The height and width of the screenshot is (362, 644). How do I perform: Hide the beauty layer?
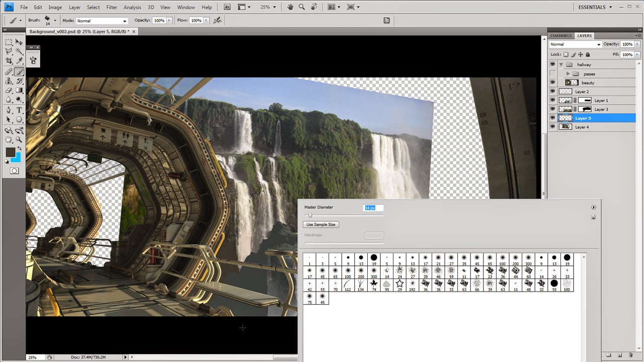[552, 82]
